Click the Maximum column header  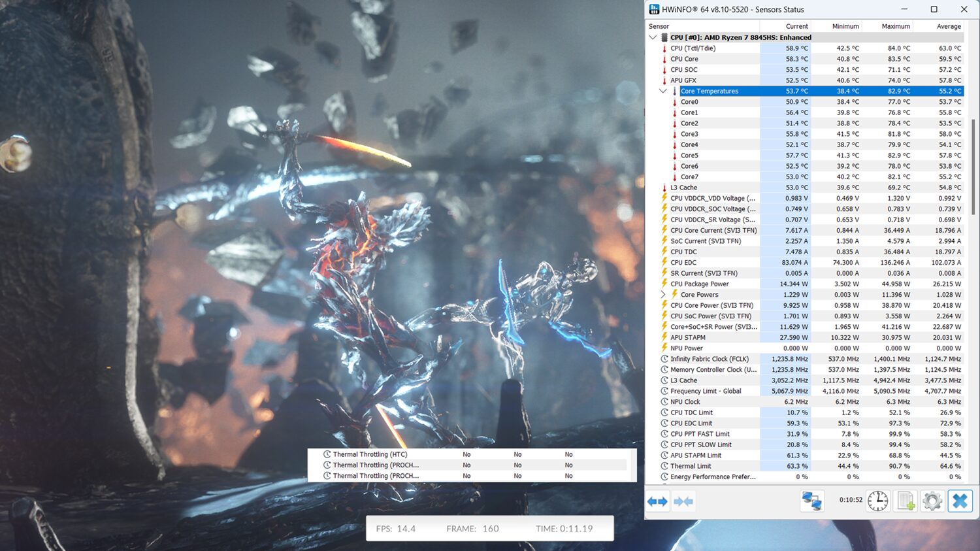[887, 26]
